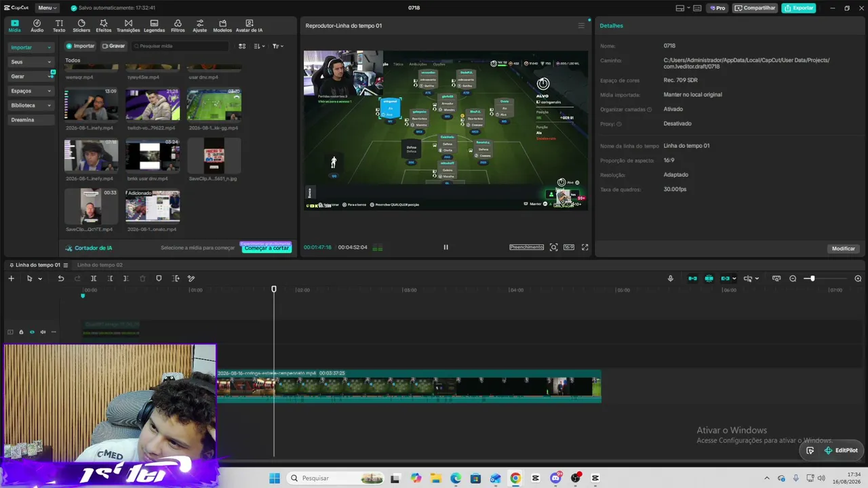Focus the Pesquisar mídia search field
Image resolution: width=868 pixels, height=488 pixels.
180,46
